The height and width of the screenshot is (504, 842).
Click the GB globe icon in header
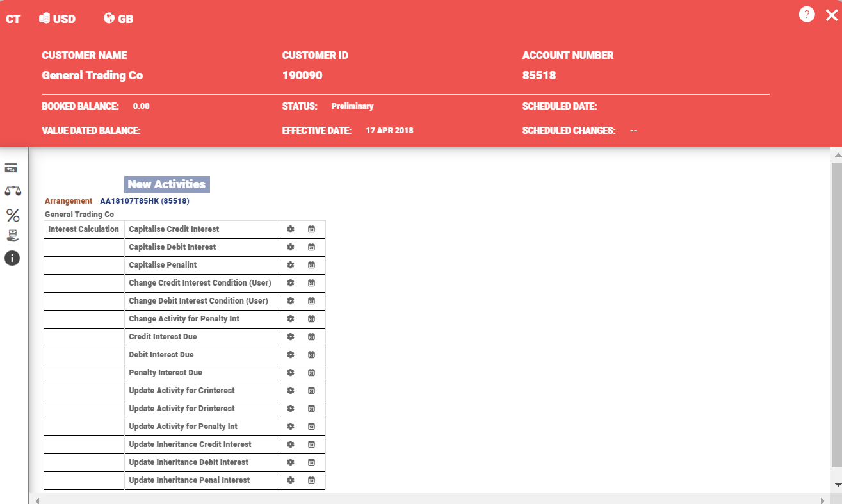[x=109, y=19]
